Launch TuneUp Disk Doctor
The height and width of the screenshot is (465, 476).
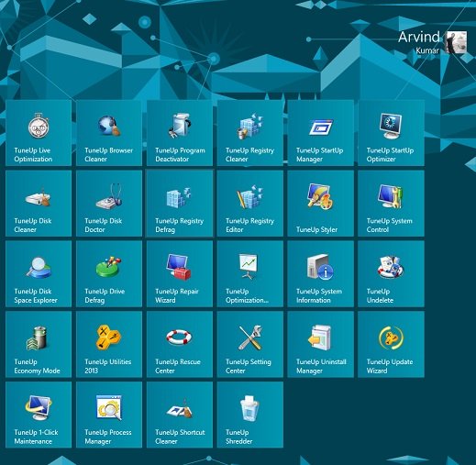pos(109,204)
